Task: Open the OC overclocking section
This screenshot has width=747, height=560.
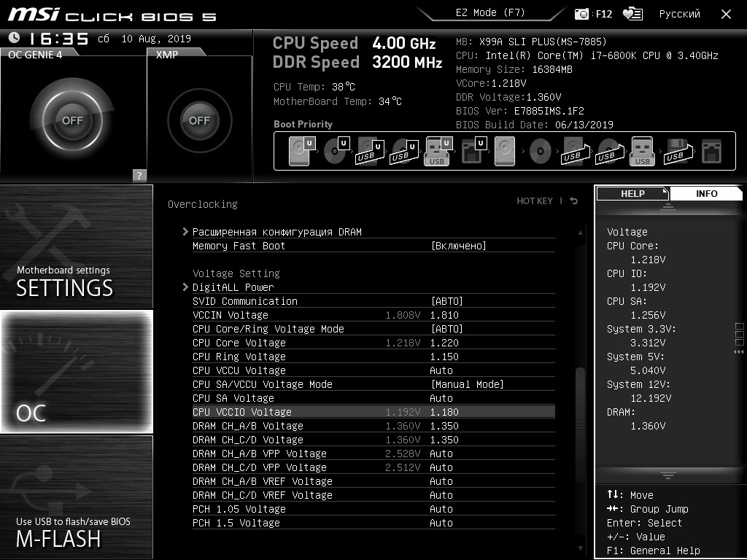Action: pos(77,371)
